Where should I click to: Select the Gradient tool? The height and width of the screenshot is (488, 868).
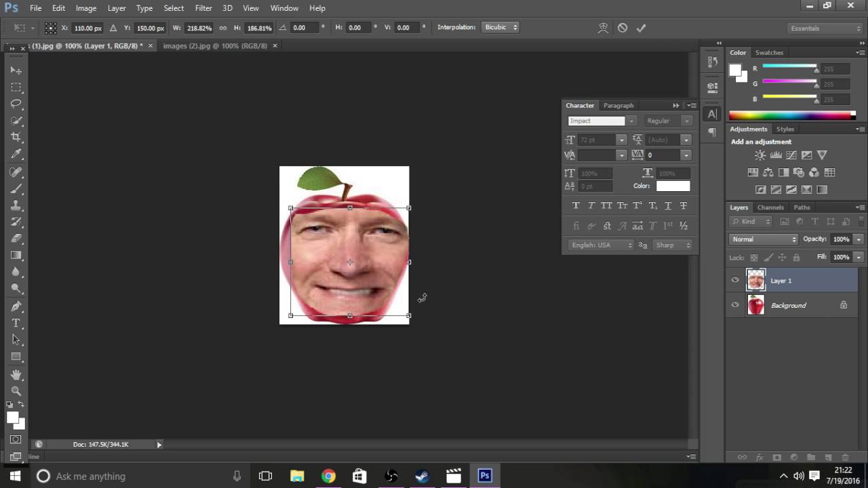coord(16,256)
